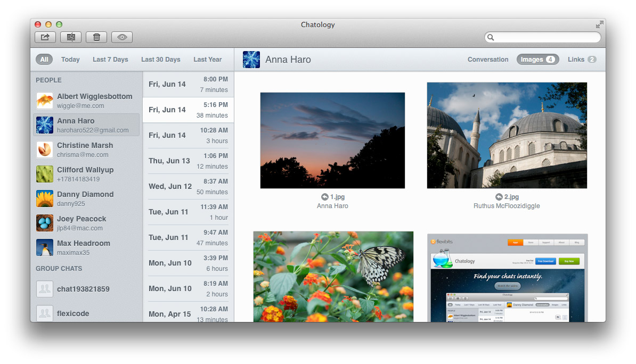Select Christine Marsh in people list

85,150
